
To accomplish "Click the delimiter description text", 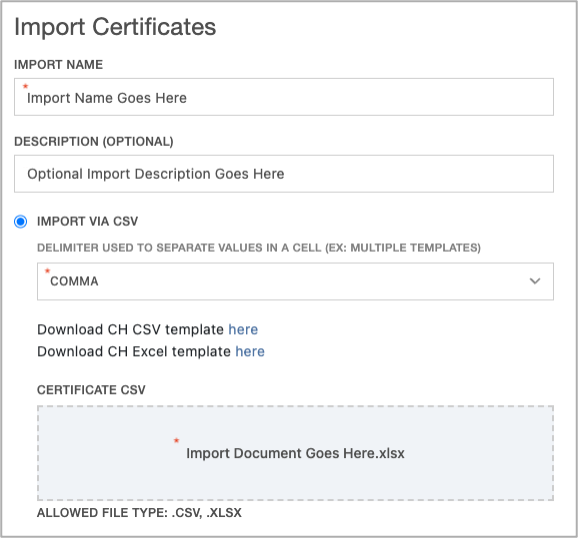I will point(259,247).
